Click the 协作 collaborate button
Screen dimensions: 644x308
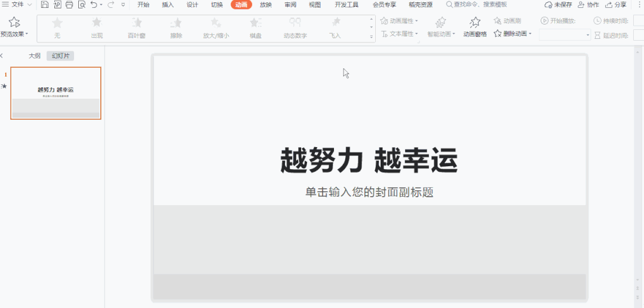588,5
